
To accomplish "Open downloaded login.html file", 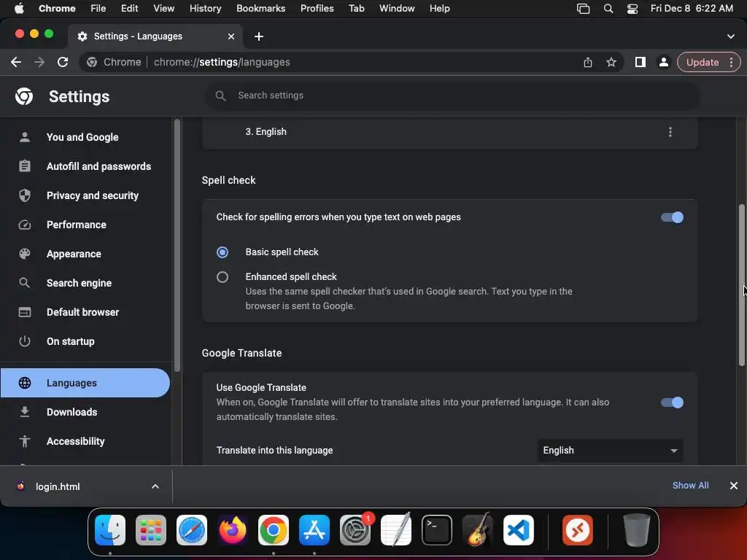I will pos(57,486).
